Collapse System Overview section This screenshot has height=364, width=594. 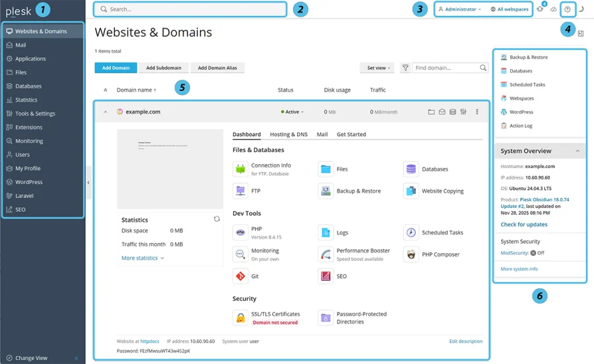[x=577, y=150]
